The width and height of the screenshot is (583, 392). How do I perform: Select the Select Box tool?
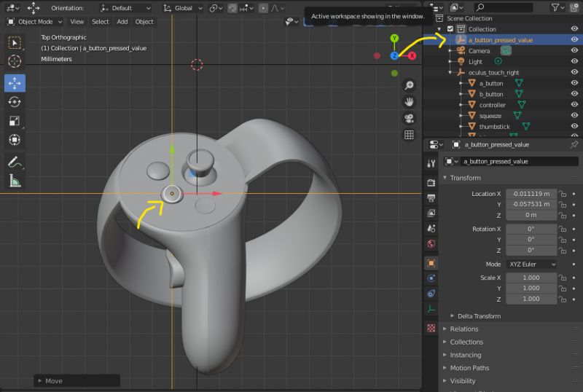[x=15, y=43]
